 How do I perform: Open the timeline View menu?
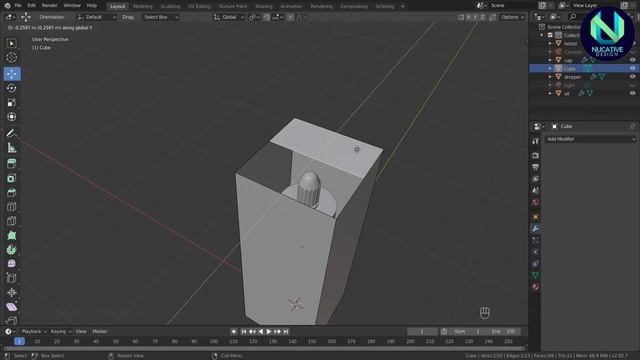(81, 331)
